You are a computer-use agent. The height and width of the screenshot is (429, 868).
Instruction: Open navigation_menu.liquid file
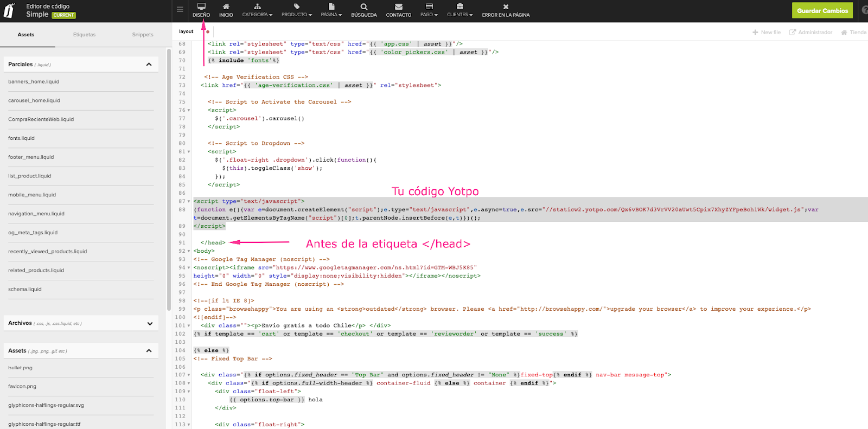[x=36, y=214]
